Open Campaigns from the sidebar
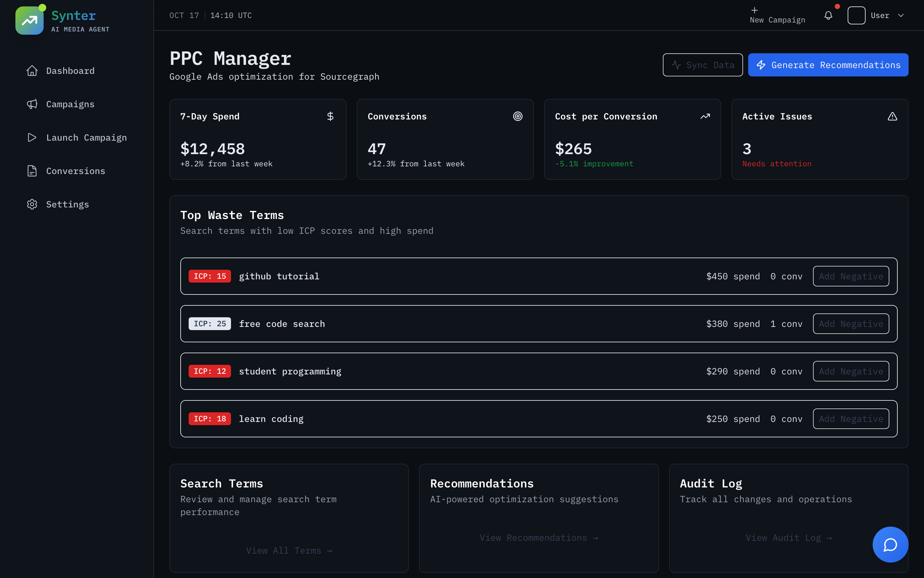Viewport: 924px width, 578px height. point(77,104)
